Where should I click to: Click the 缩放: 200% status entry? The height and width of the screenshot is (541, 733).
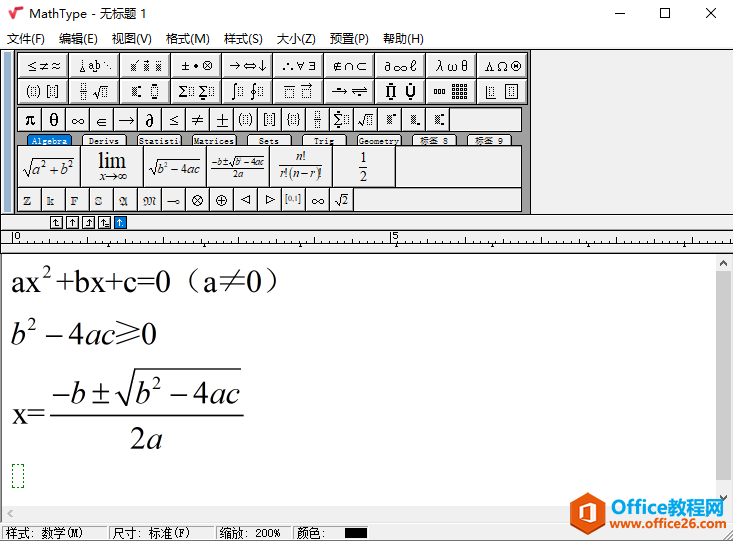pyautogui.click(x=250, y=533)
